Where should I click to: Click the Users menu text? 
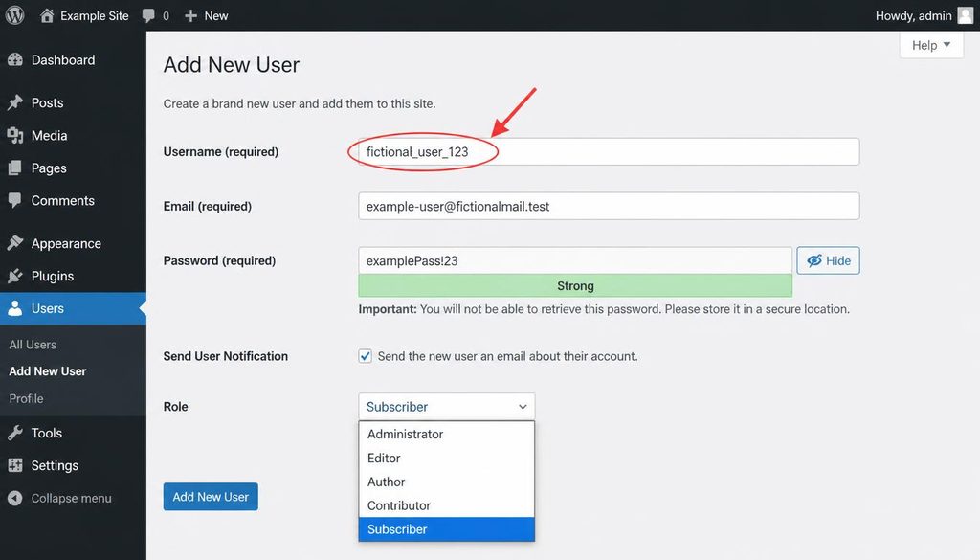[48, 308]
